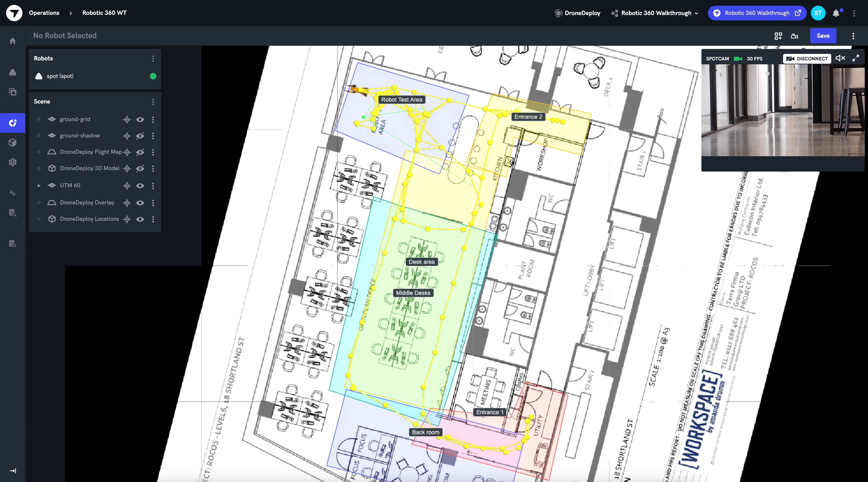Viewport: 868px width, 482px height.
Task: Open DroneDeploy Flight Map layer options
Action: 153,152
